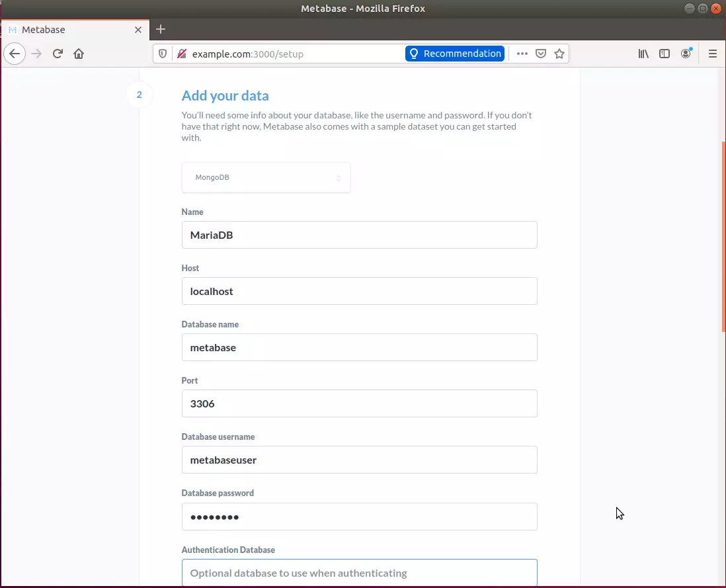Click the Database name input field
This screenshot has height=588, width=726.
(359, 347)
